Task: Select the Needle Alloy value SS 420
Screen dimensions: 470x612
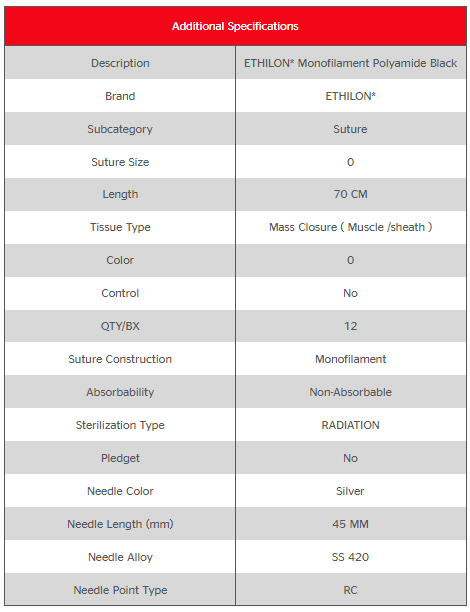Action: point(351,557)
